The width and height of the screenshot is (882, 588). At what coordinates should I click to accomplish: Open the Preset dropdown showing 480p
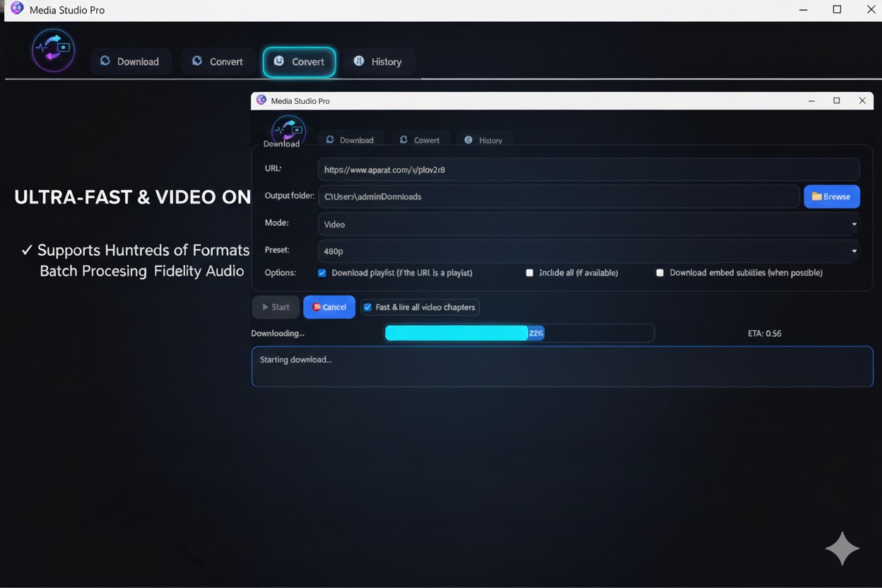[587, 251]
